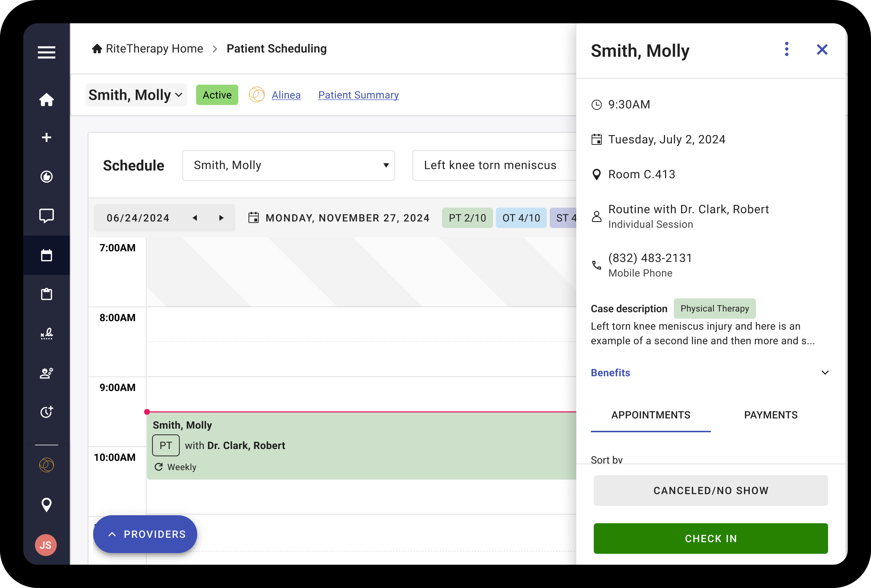The width and height of the screenshot is (871, 588).
Task: Click the green Check In button
Action: [711, 539]
